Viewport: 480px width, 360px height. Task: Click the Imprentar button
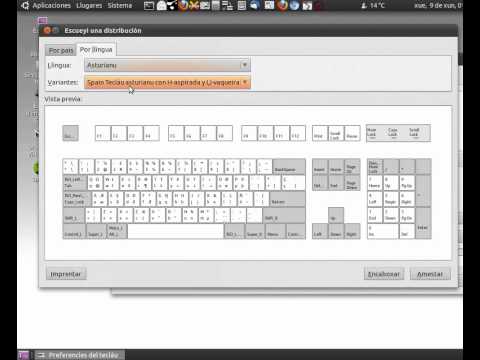tap(66, 274)
